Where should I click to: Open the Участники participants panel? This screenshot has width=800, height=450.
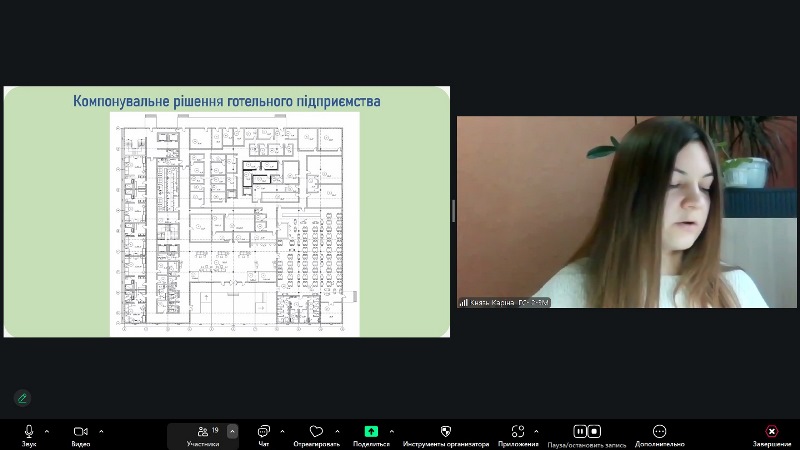tap(204, 431)
